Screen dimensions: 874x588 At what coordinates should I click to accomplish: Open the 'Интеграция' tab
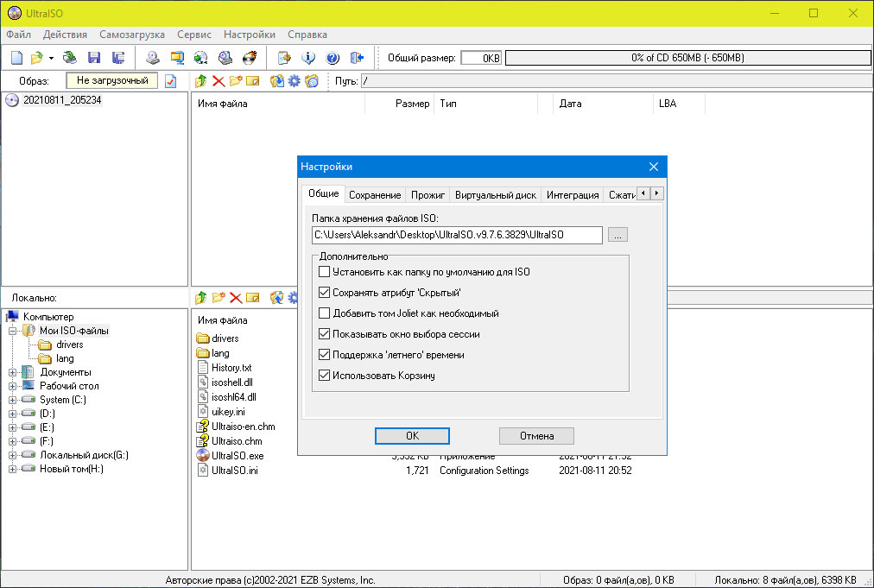coord(573,195)
